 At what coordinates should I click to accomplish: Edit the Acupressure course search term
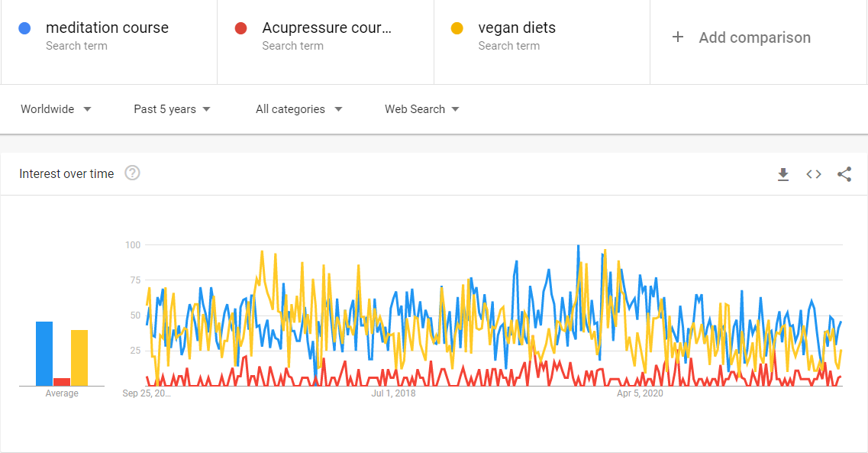[326, 28]
